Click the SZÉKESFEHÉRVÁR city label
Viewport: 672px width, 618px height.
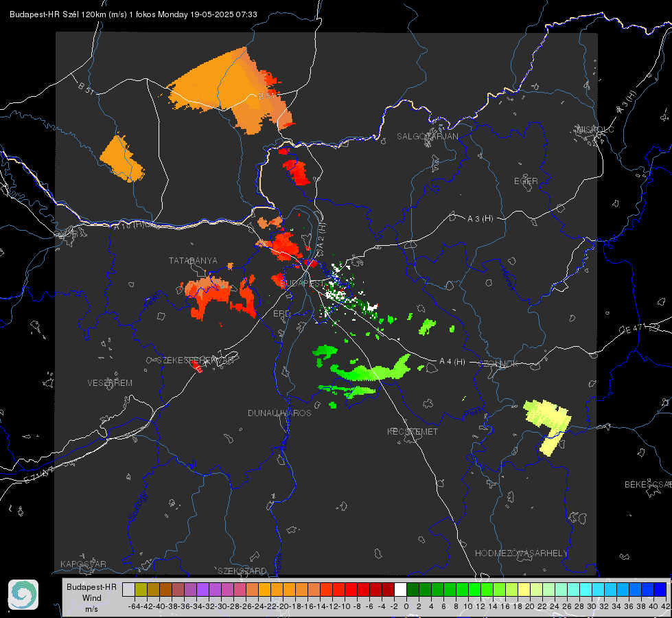click(195, 360)
